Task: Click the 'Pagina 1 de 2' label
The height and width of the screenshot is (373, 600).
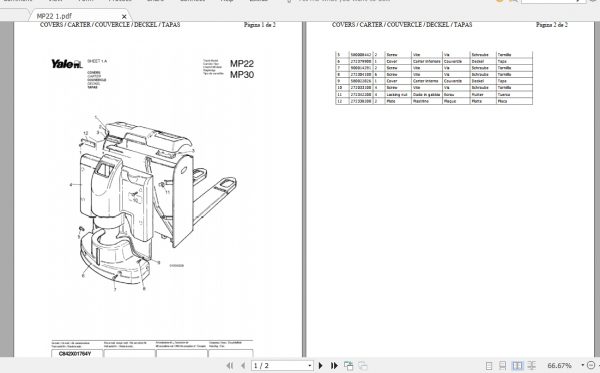Action: (260, 24)
